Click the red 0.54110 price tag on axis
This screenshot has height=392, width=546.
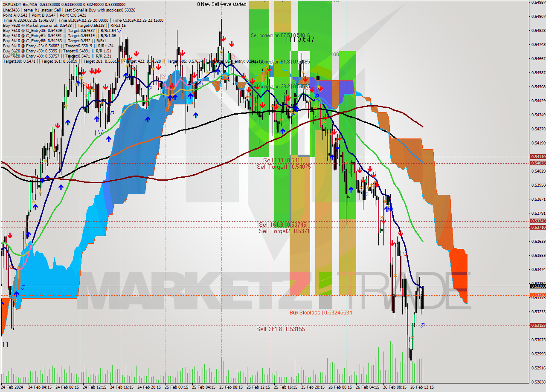click(538, 157)
